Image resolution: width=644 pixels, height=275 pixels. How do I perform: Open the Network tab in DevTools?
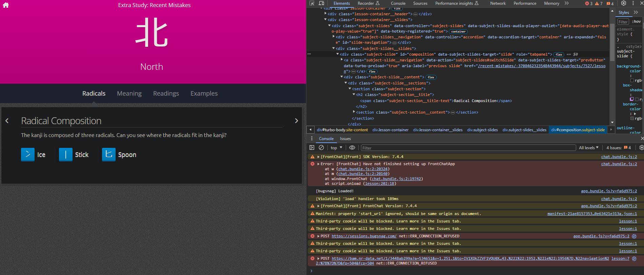click(498, 3)
